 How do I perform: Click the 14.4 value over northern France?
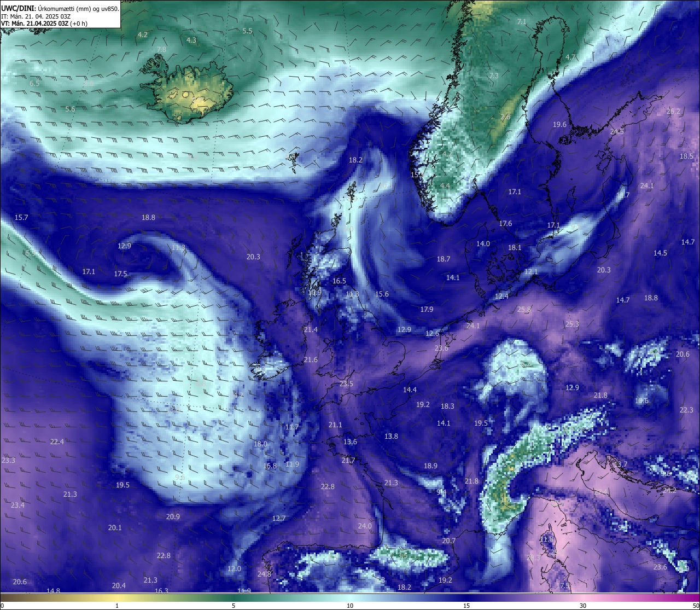point(410,390)
